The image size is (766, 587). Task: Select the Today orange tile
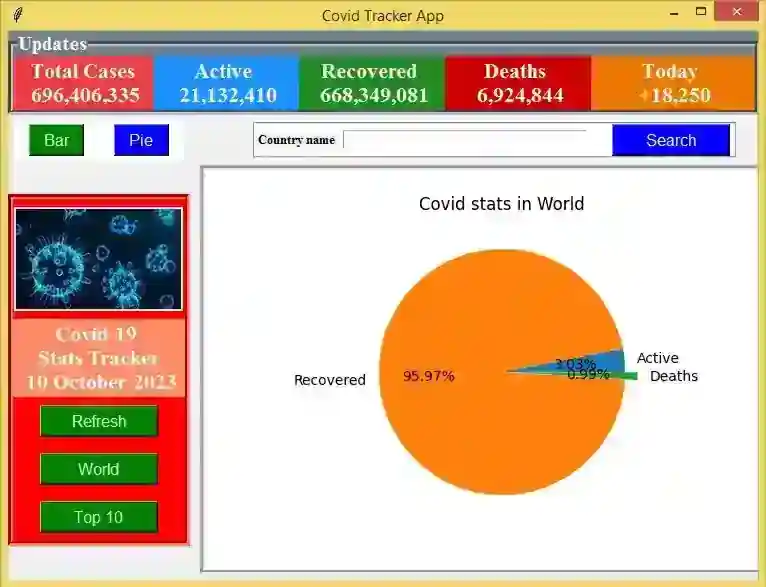pos(673,83)
